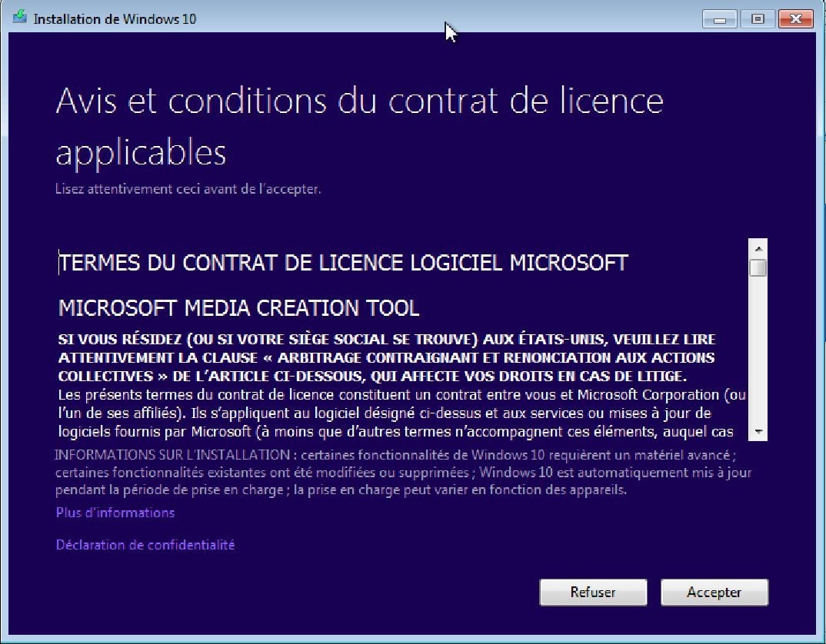Click the window title Installation de Windows 10
Screen dimensions: 826x644
[115, 19]
